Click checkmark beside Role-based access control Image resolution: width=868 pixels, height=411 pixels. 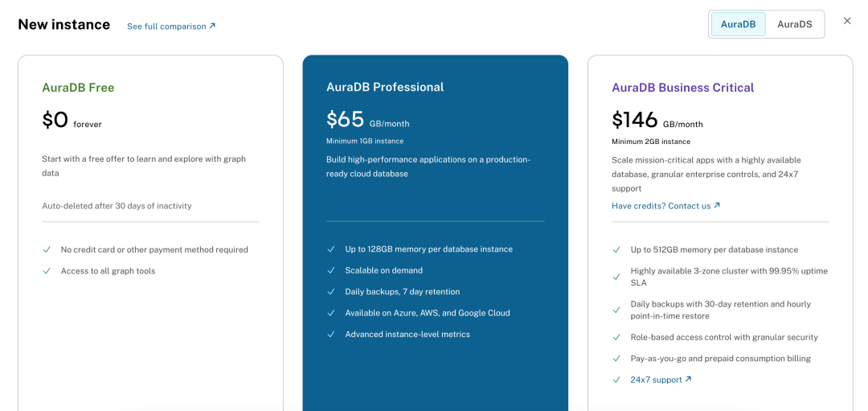(x=616, y=338)
